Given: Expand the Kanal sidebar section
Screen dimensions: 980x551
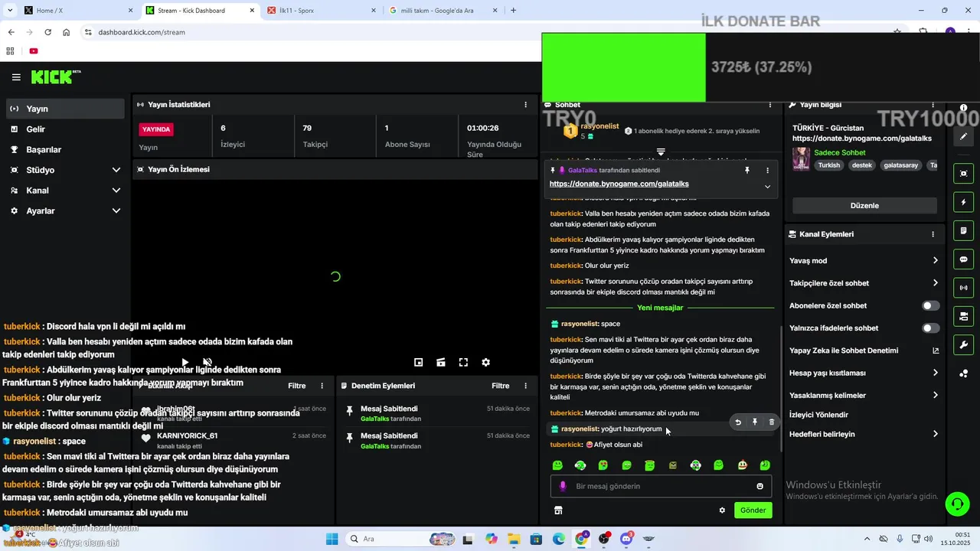Looking at the screenshot, I should 116,191.
